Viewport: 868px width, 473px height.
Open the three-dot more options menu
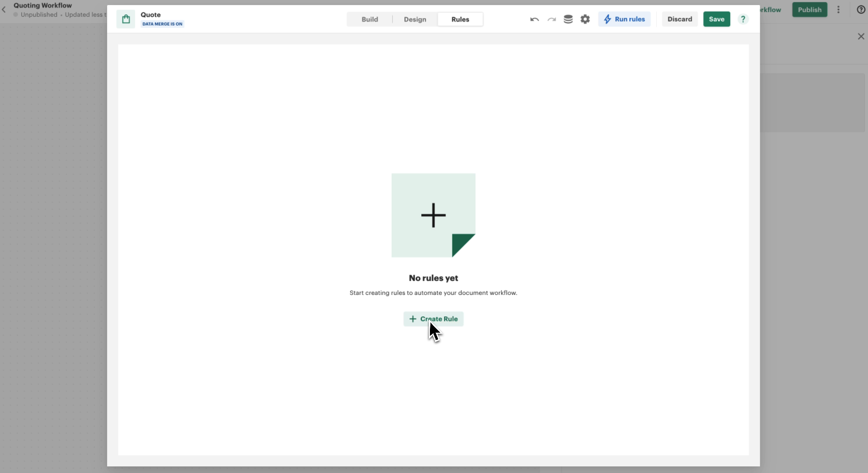(838, 10)
